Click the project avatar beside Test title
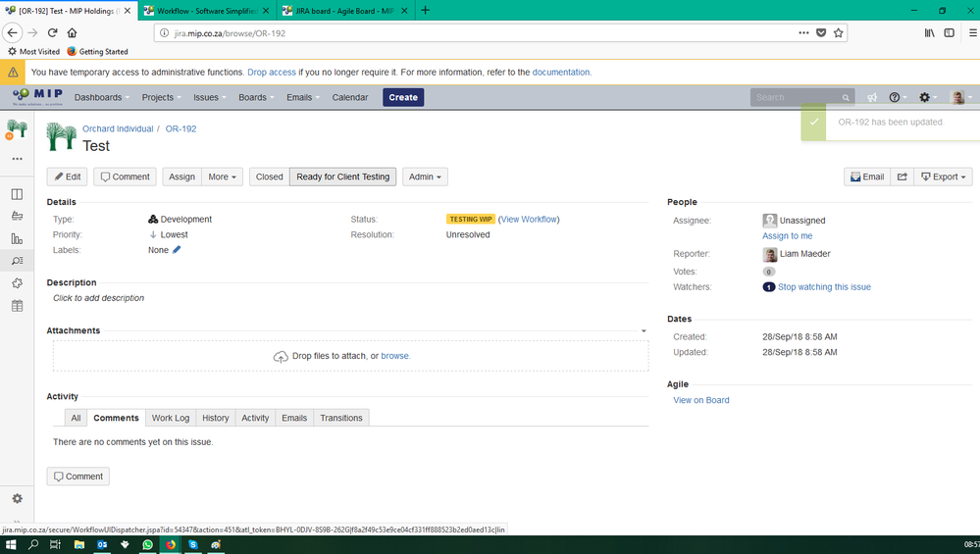The image size is (980, 554). click(x=61, y=136)
